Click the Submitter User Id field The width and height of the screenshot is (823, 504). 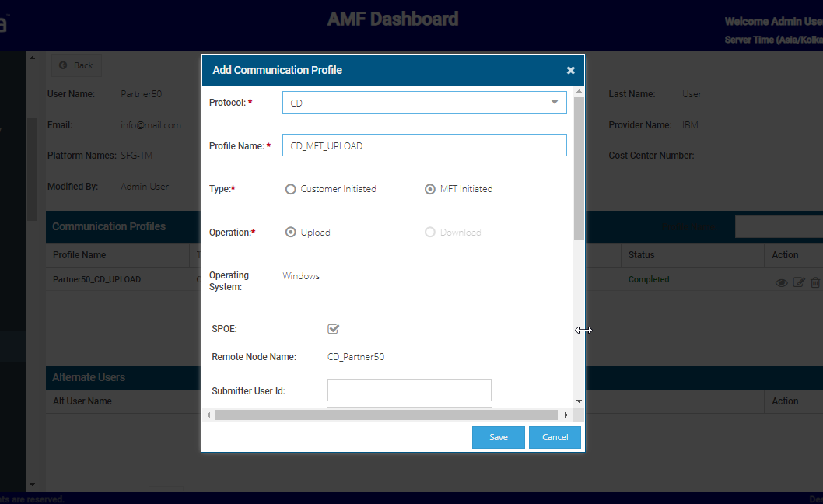(x=409, y=390)
